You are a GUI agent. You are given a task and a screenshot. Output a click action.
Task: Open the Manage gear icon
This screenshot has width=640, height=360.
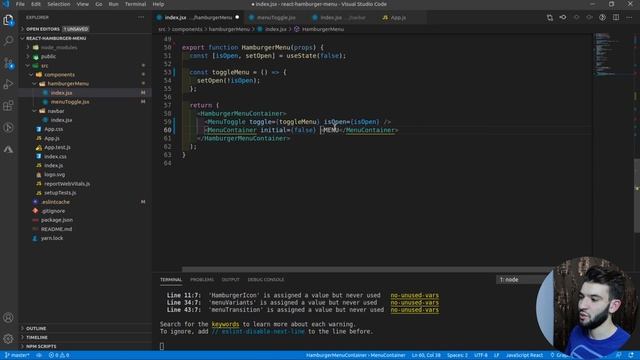pyautogui.click(x=8, y=339)
